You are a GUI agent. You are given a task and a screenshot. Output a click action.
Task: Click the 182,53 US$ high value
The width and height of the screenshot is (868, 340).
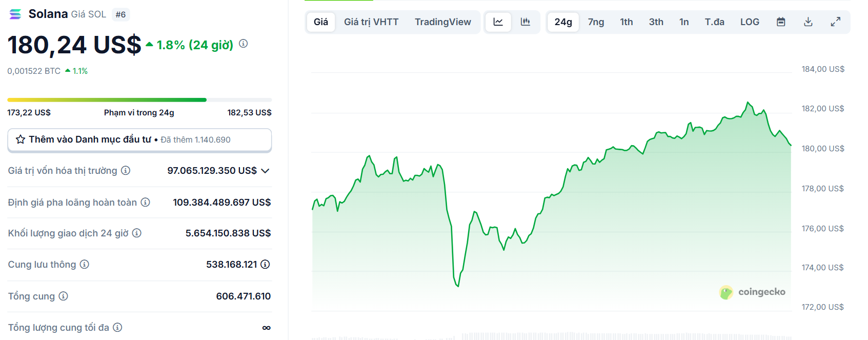click(250, 112)
